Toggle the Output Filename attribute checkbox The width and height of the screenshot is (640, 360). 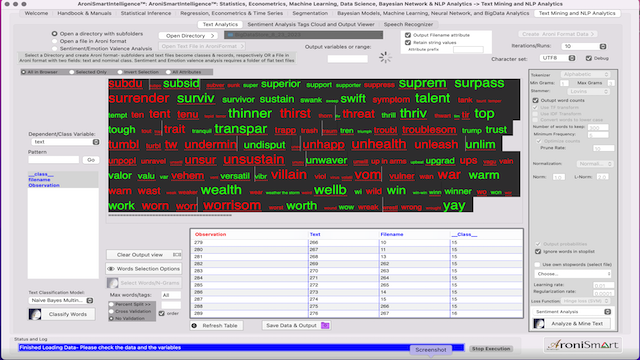(x=408, y=35)
